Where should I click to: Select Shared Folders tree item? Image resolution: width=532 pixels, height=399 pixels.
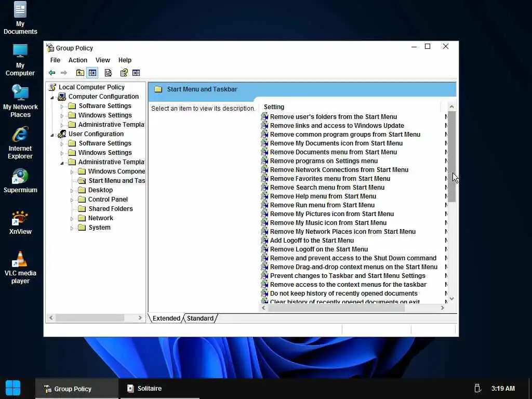point(111,209)
